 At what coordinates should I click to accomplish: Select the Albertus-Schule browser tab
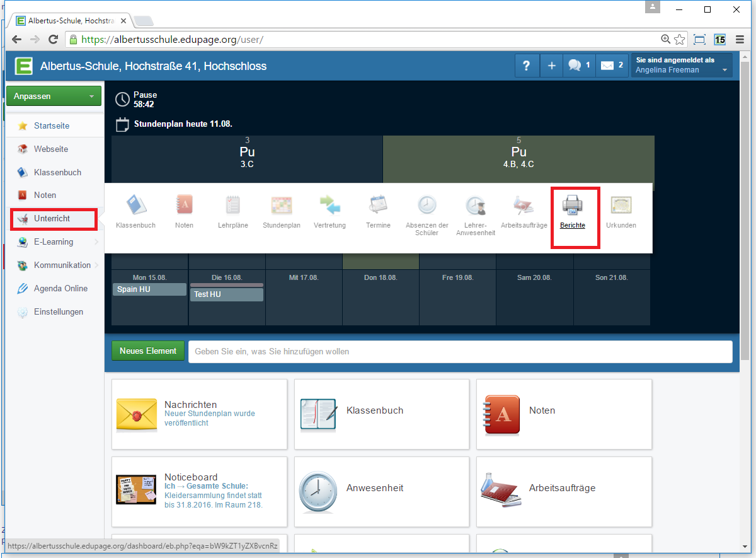pos(70,20)
